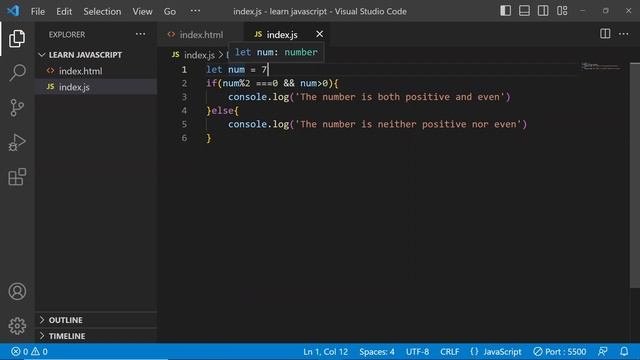The height and width of the screenshot is (360, 640).
Task: Open the Source Control view icon
Action: point(17,108)
